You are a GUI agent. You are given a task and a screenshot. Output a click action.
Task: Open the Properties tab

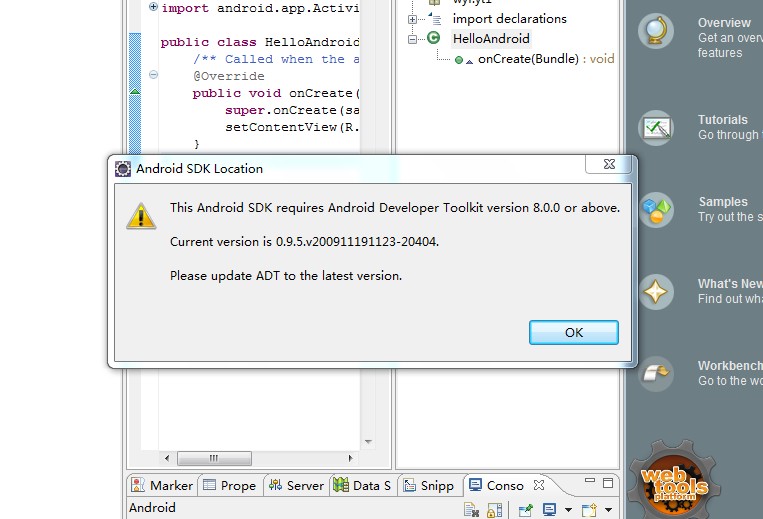[x=230, y=485]
